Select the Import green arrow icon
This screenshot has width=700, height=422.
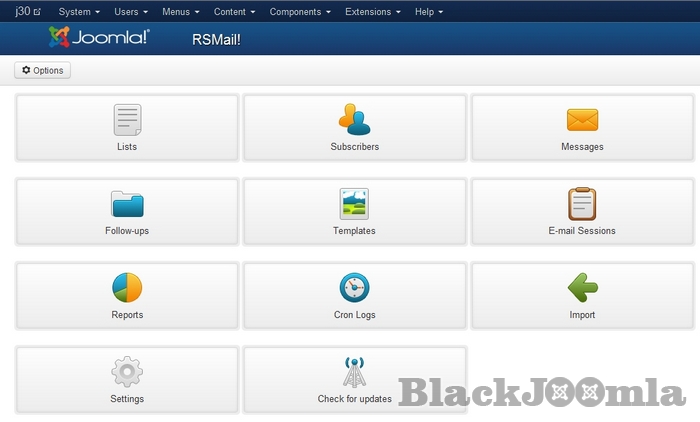582,288
